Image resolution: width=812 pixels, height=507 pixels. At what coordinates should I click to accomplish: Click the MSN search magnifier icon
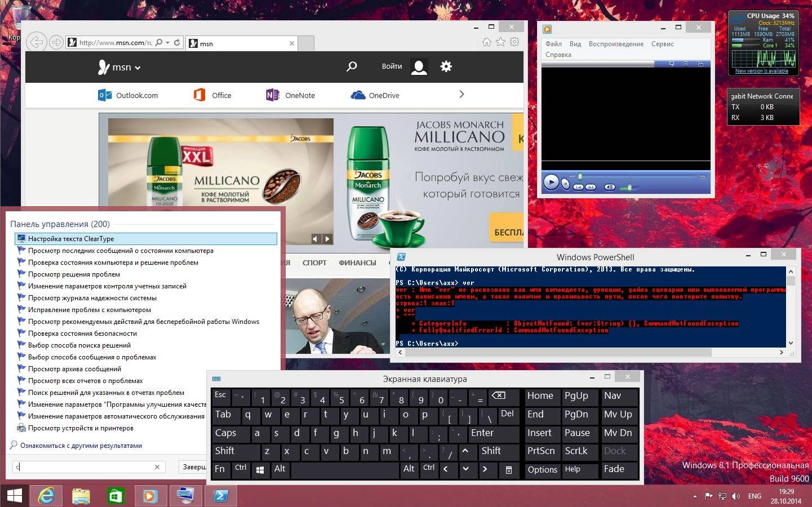tap(352, 66)
